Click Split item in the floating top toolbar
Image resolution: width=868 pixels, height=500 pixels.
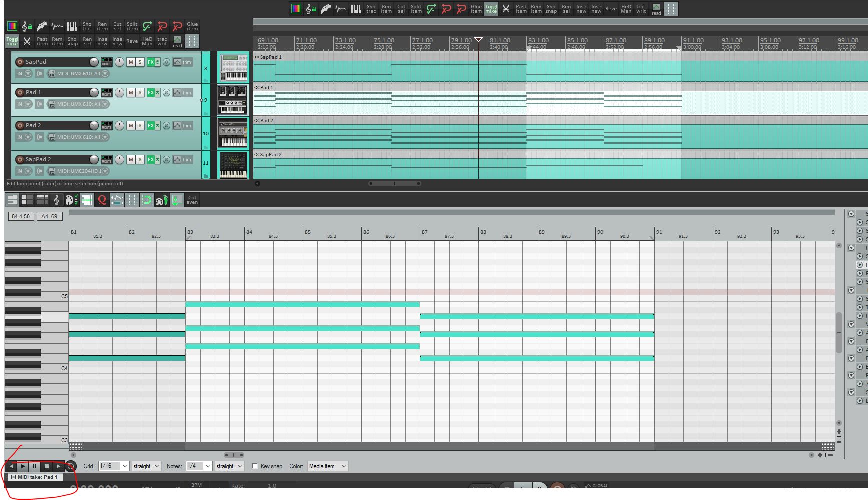pos(416,9)
